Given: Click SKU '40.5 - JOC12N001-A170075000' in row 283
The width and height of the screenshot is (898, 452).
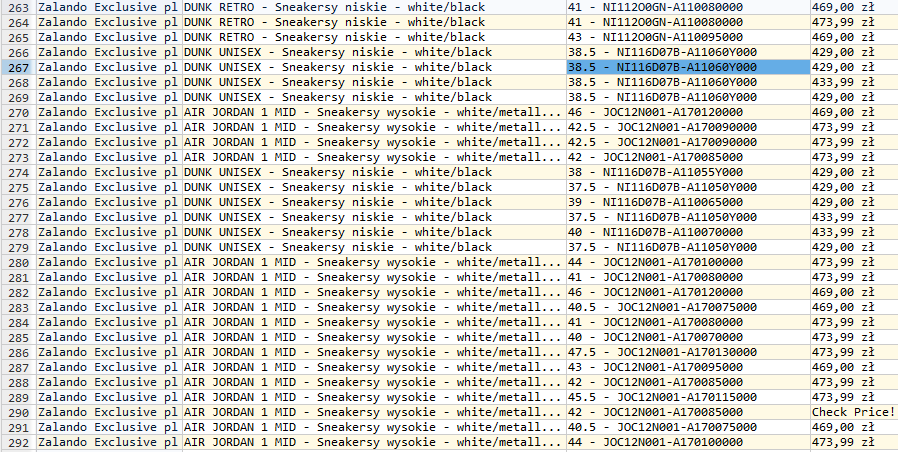Looking at the screenshot, I should coord(688,307).
